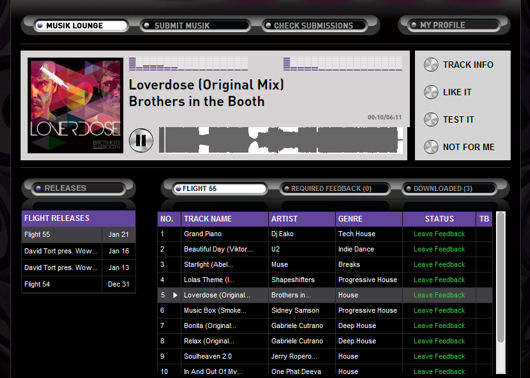The width and height of the screenshot is (530, 378).
Task: Go to My Profile
Action: [x=454, y=25]
